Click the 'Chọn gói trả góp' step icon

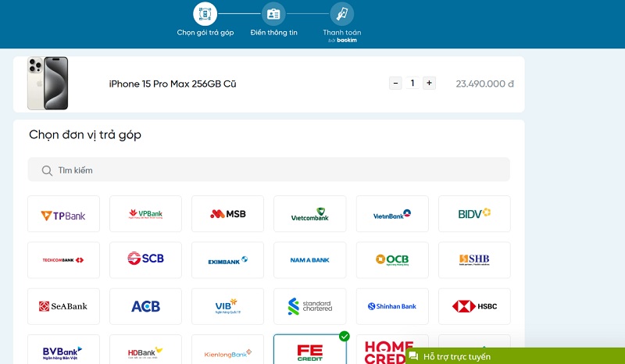pos(205,14)
